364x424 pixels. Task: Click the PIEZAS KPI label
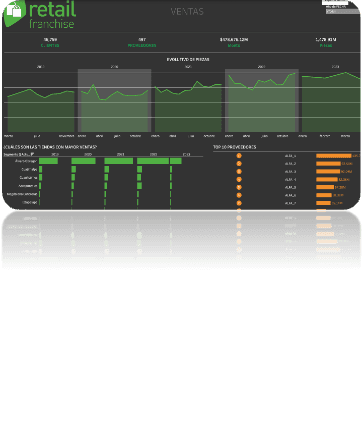point(326,45)
